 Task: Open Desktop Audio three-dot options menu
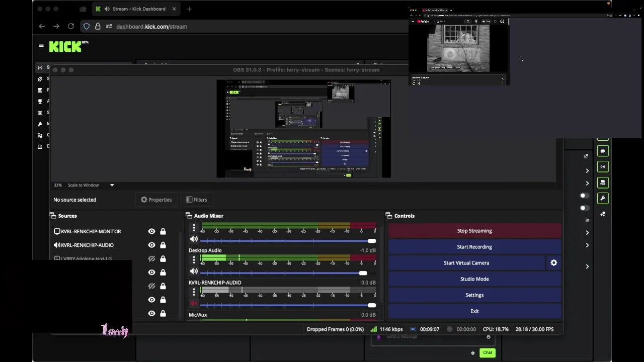point(194,259)
